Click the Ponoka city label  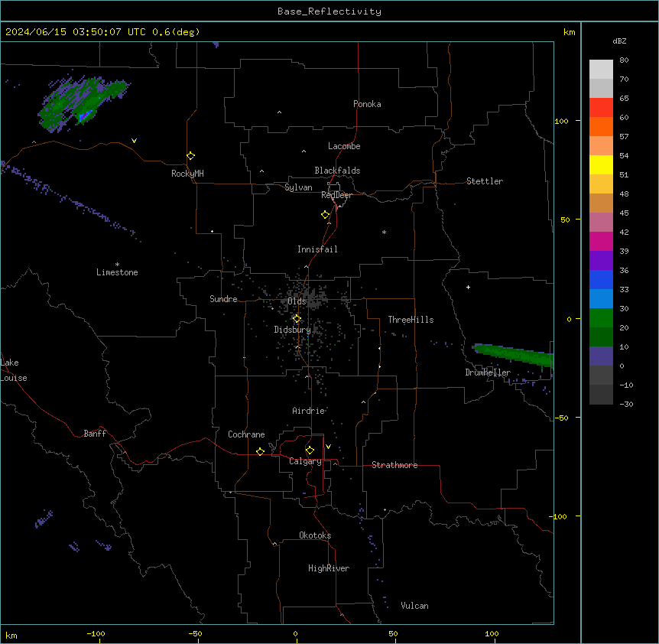[367, 104]
